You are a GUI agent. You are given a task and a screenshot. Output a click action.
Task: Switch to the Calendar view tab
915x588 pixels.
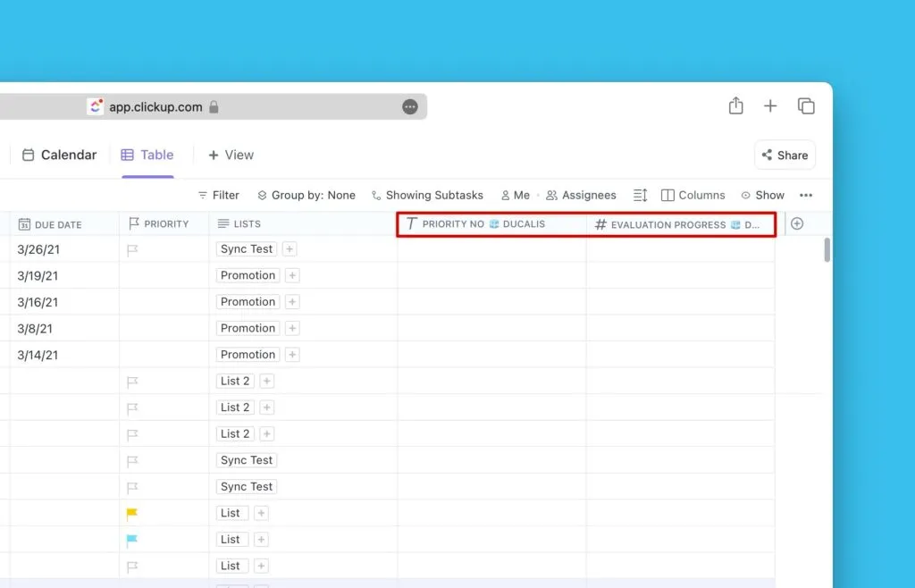[59, 155]
